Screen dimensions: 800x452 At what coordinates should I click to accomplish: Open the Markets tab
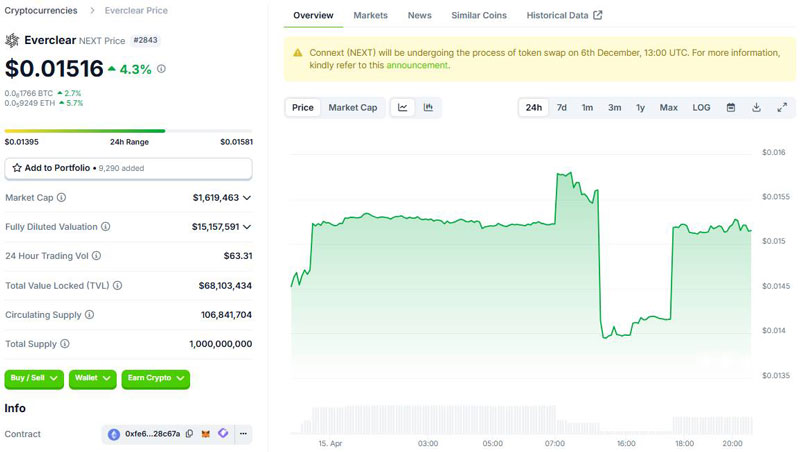click(370, 15)
